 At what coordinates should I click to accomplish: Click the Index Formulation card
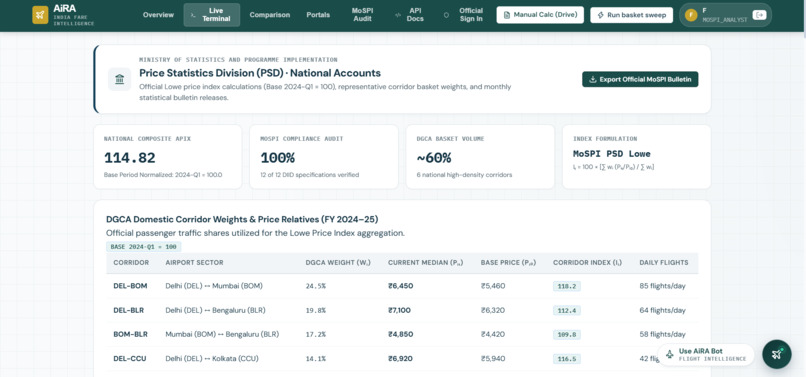pos(636,157)
